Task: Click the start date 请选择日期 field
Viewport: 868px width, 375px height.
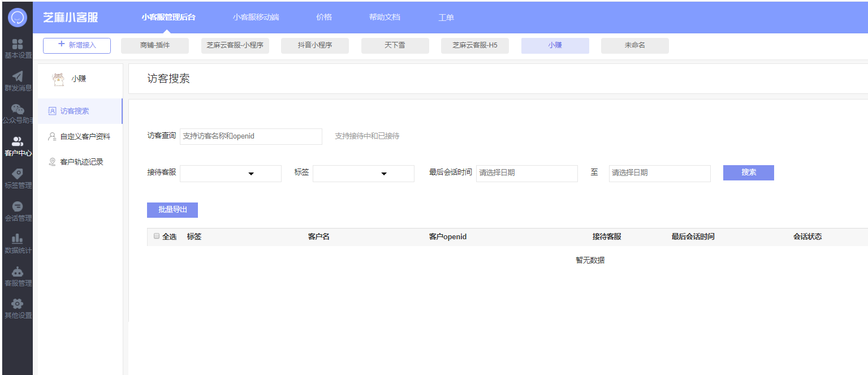Action: point(527,173)
